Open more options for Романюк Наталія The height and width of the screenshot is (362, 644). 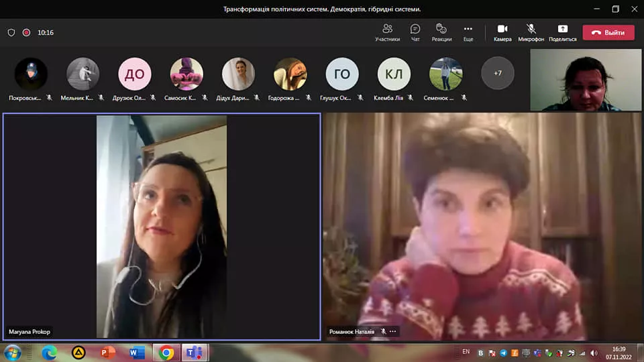pos(393,331)
